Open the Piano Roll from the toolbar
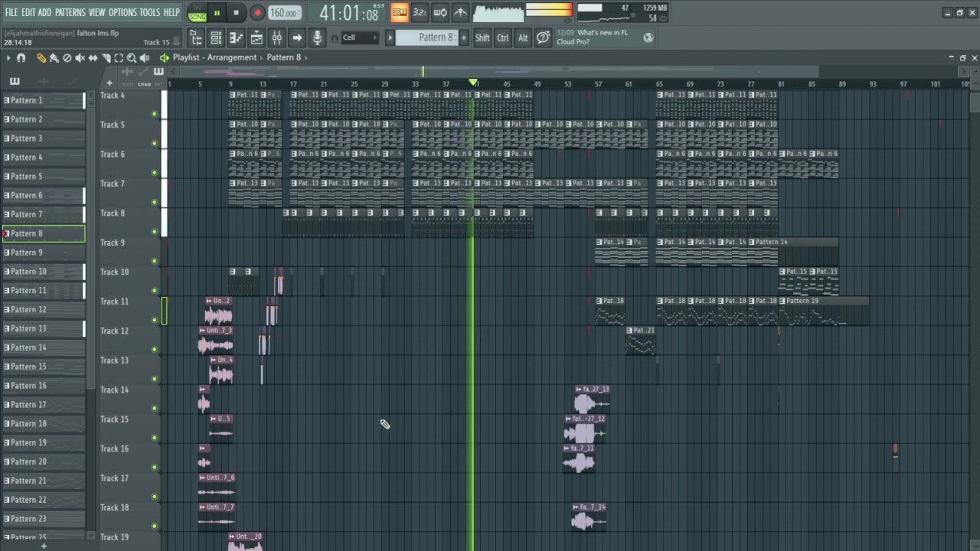The image size is (980, 551). coord(237,37)
